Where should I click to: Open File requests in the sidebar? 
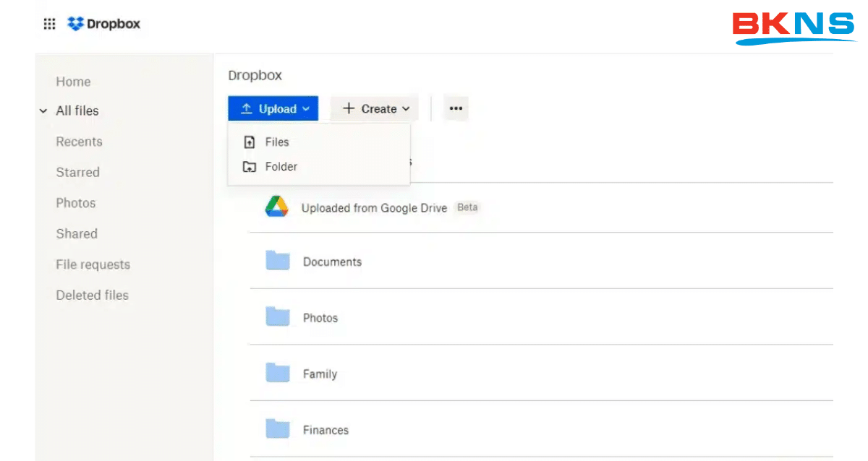[x=93, y=264]
